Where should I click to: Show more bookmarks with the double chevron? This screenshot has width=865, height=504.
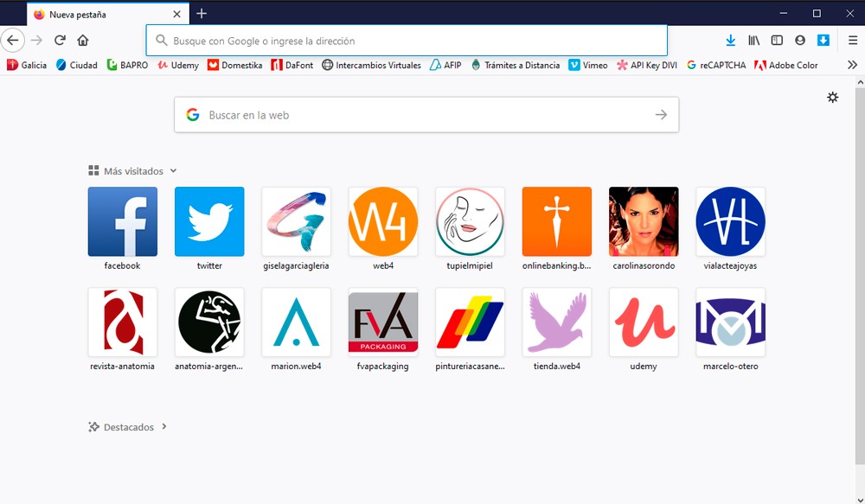852,65
